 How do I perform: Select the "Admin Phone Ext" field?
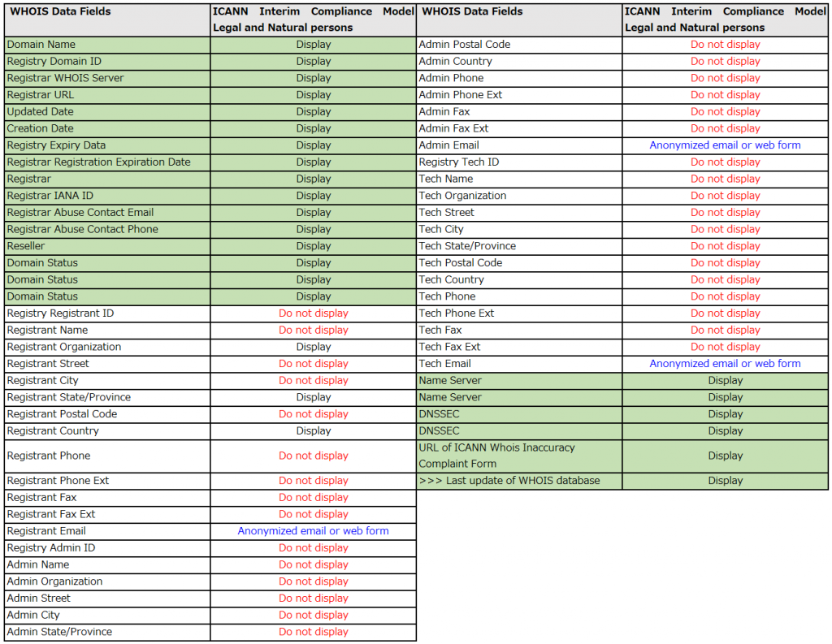[519, 95]
